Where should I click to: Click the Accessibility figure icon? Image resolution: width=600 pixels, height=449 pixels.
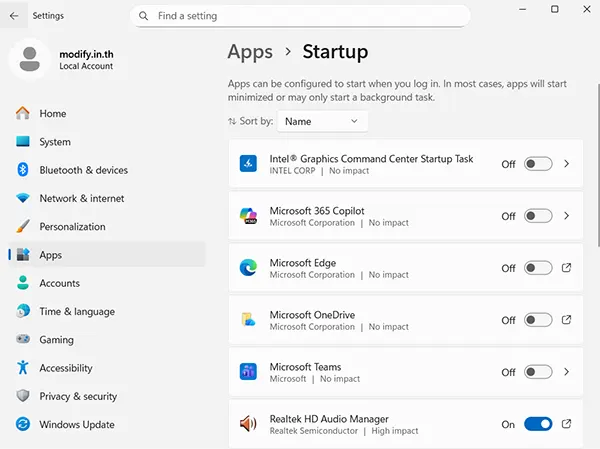coord(23,367)
